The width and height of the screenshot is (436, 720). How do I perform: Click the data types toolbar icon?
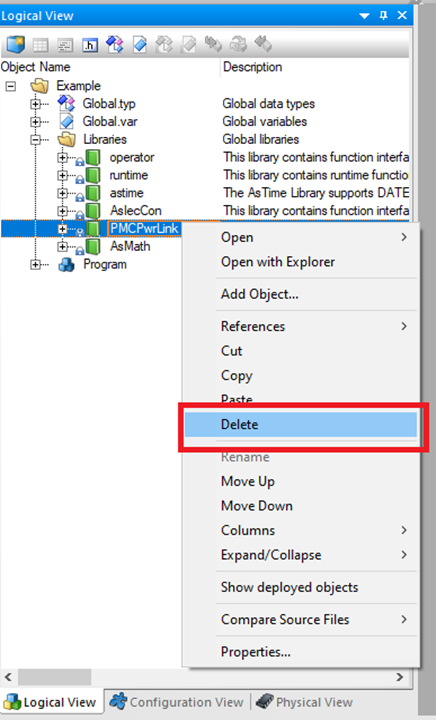click(114, 45)
